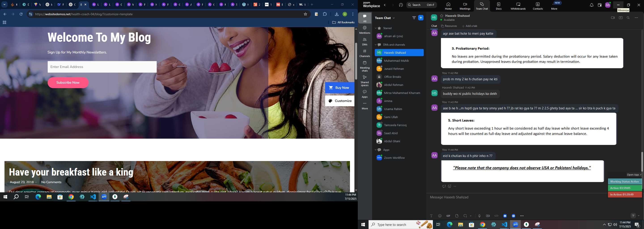Click Open App in tracker widget
Screen dimensions: 644x229
tap(634, 175)
